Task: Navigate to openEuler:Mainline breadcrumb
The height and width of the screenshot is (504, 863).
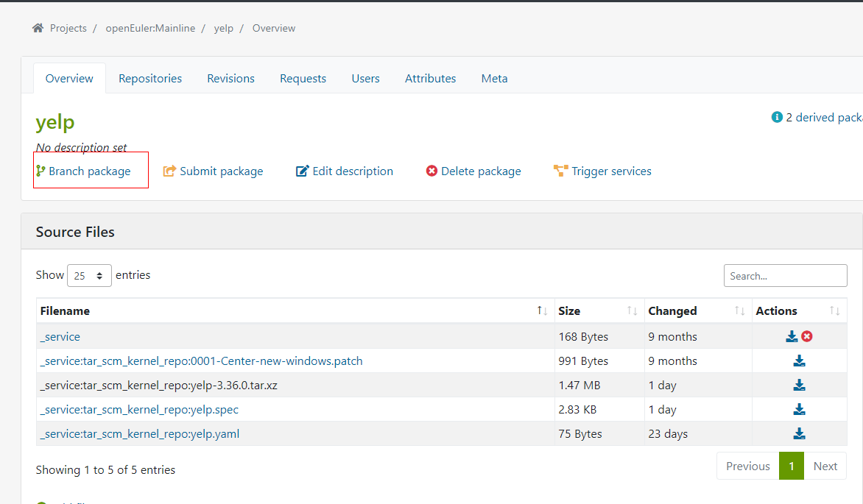Action: (x=150, y=28)
